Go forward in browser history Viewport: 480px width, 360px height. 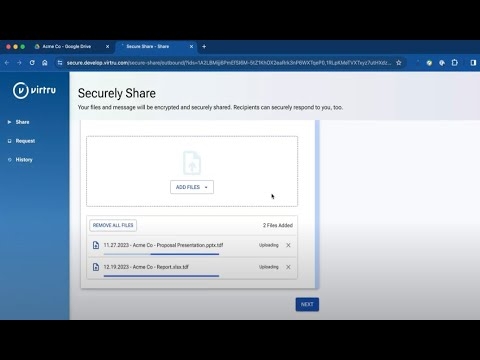pos(19,63)
